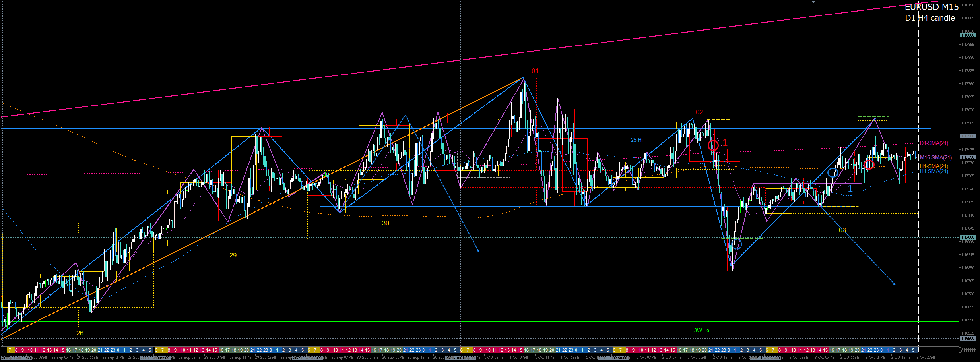
Task: Click the "25 Hi" level label
Action: coord(637,140)
